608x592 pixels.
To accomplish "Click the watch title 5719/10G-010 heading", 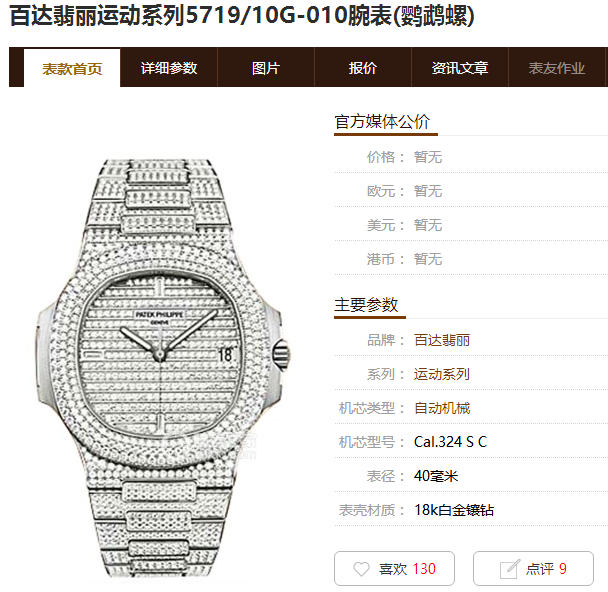I will pos(242,16).
